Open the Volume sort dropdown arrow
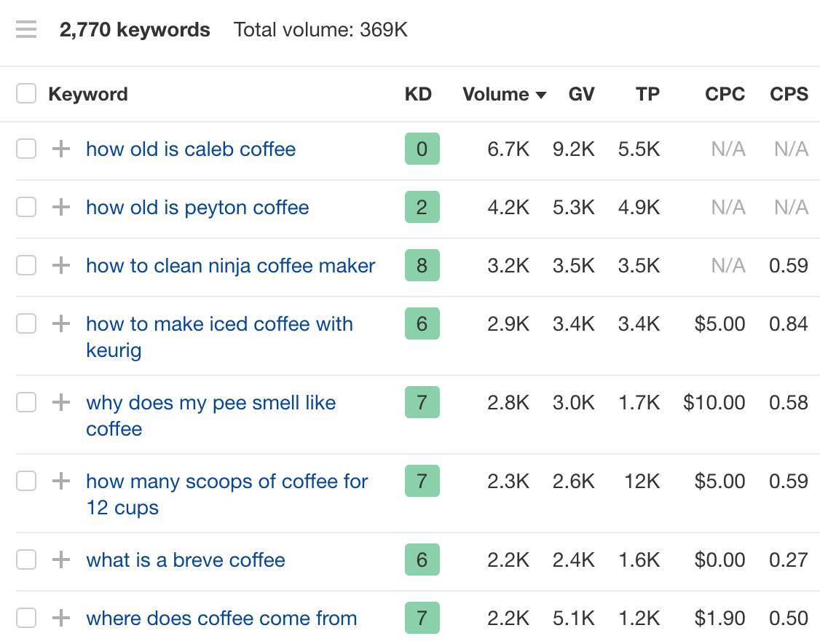 pyautogui.click(x=540, y=94)
